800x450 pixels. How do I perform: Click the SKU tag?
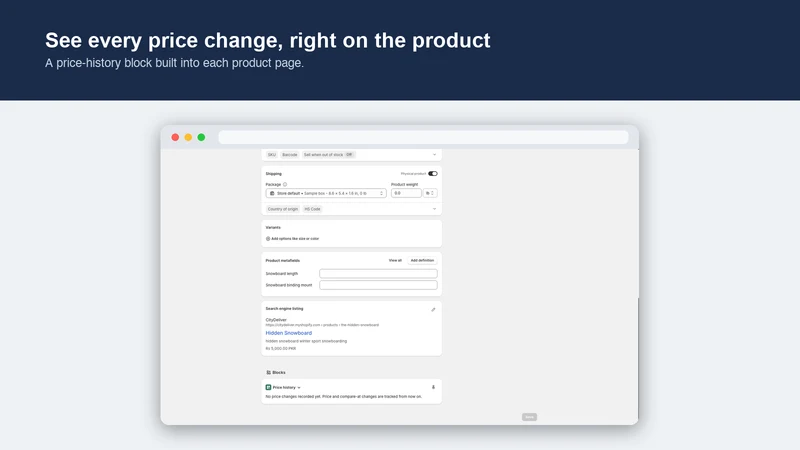pyautogui.click(x=272, y=155)
